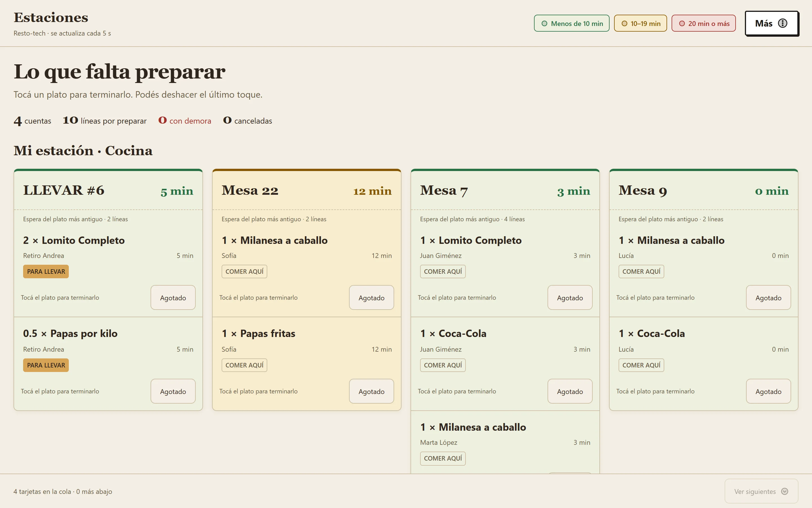Mark LLEVAR #6 Papas por kilo as Agotado
The image size is (812, 508).
pyautogui.click(x=173, y=391)
